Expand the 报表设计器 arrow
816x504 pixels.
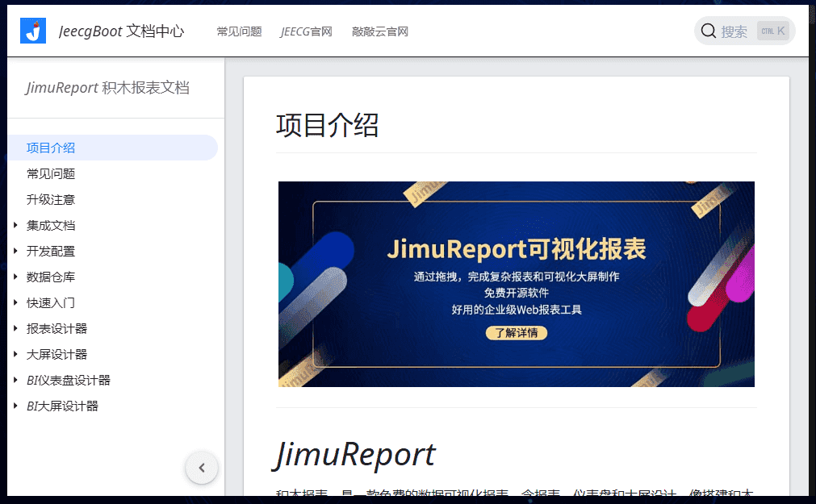[15, 329]
